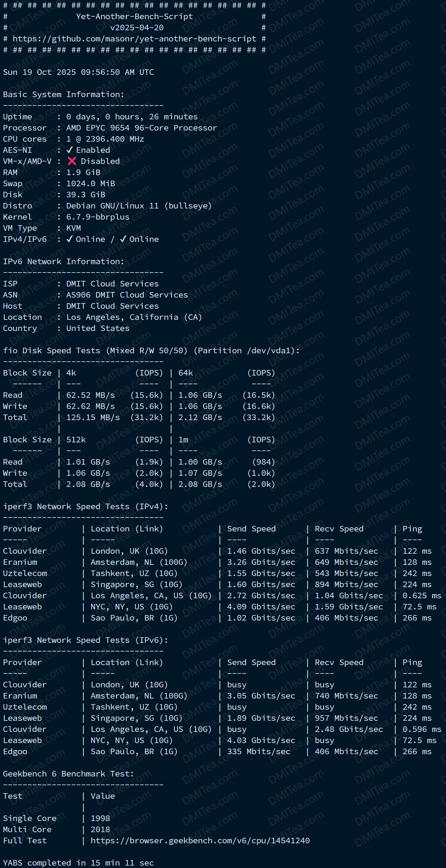The width and height of the screenshot is (446, 868).
Task: Click the 6.7.9-bbrplus kernel value
Action: point(98,217)
